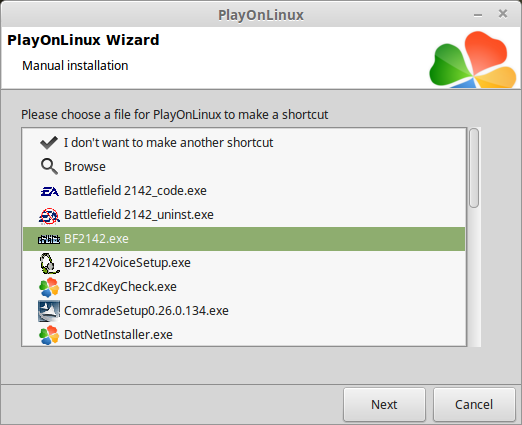This screenshot has width=522, height=425.
Task: Select Battlefield 2142_code.exe from the list
Action: (135, 191)
